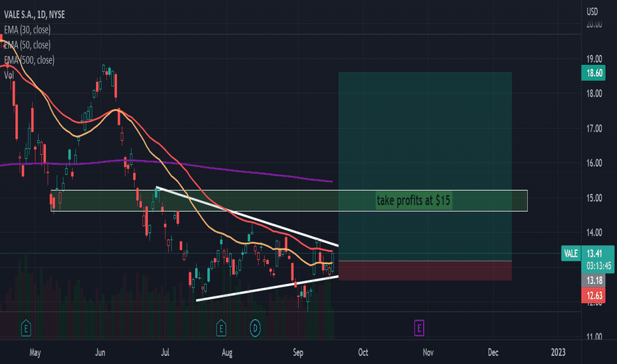
Task: Click the purple upcoming earnings E marker
Action: [419, 328]
